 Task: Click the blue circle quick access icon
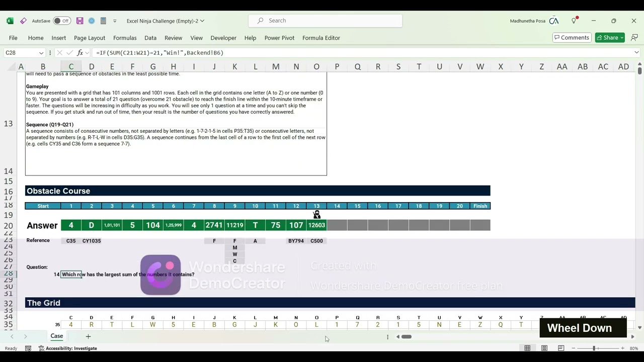(x=92, y=21)
